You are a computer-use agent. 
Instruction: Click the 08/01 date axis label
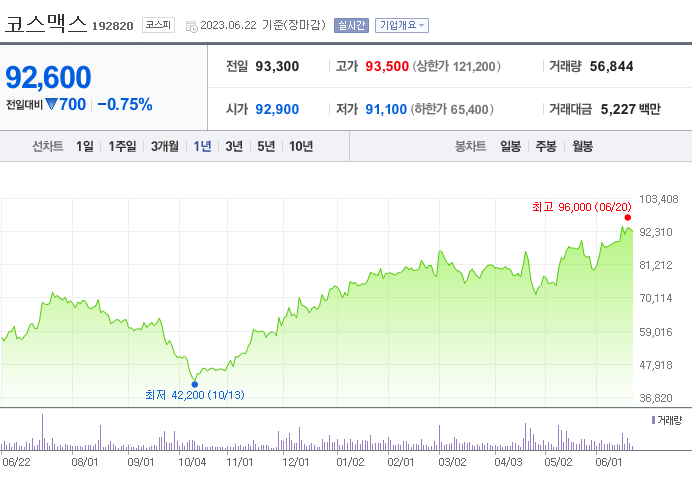85,462
